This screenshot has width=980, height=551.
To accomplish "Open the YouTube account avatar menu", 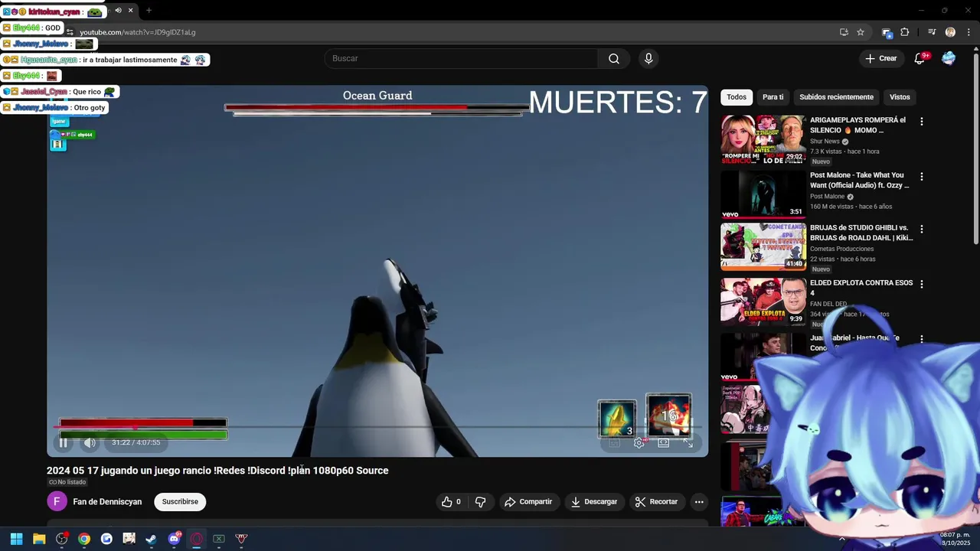I will pyautogui.click(x=949, y=59).
